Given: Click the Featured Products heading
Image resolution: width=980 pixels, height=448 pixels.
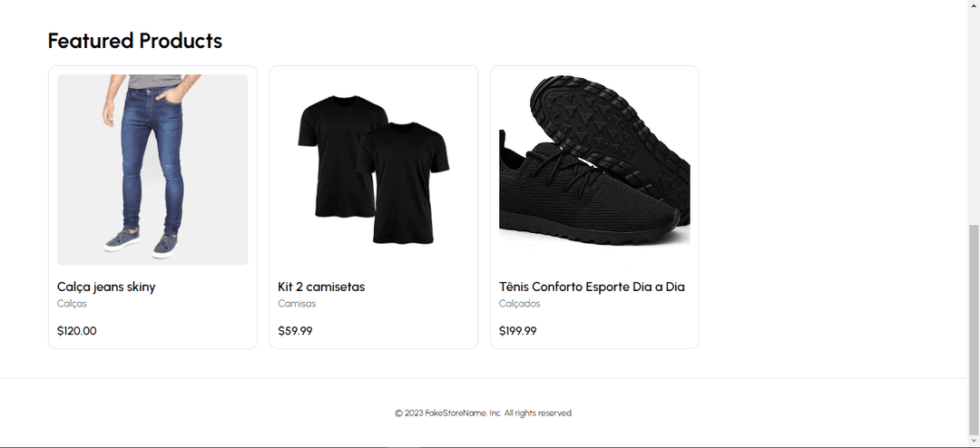Looking at the screenshot, I should pos(135,41).
